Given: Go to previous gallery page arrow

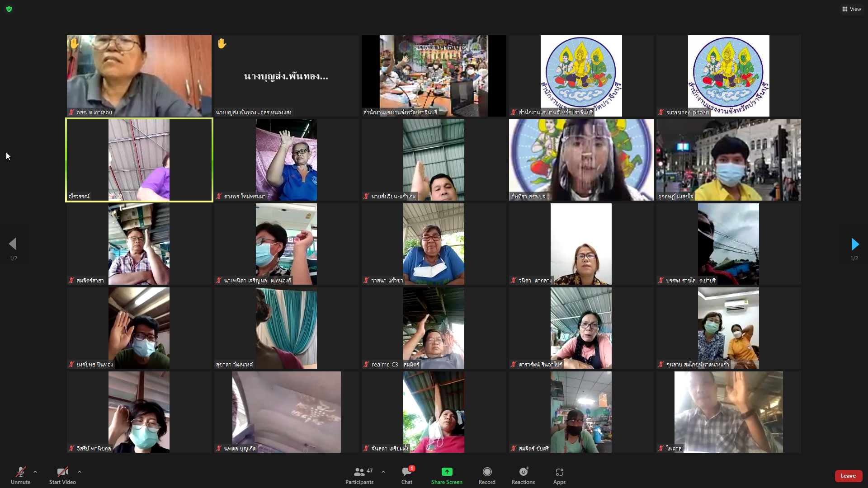Looking at the screenshot, I should coord(13,244).
